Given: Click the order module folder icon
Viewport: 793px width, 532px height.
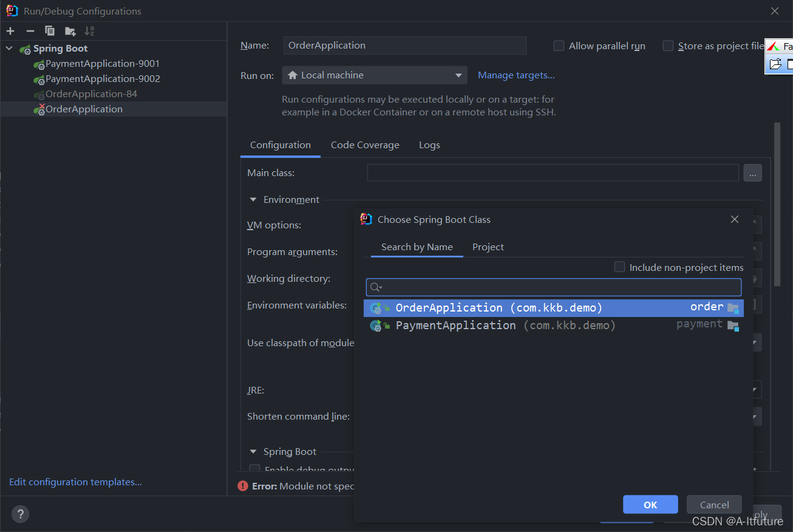Looking at the screenshot, I should pos(733,308).
